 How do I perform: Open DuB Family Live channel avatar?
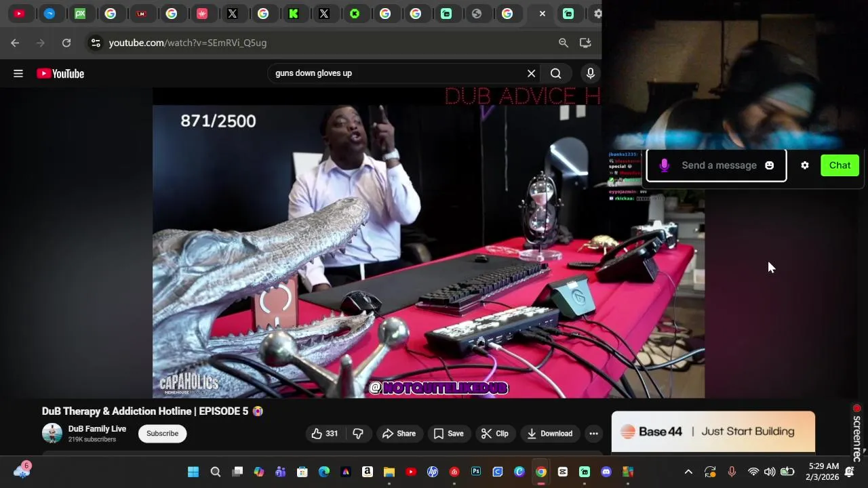[52, 433]
